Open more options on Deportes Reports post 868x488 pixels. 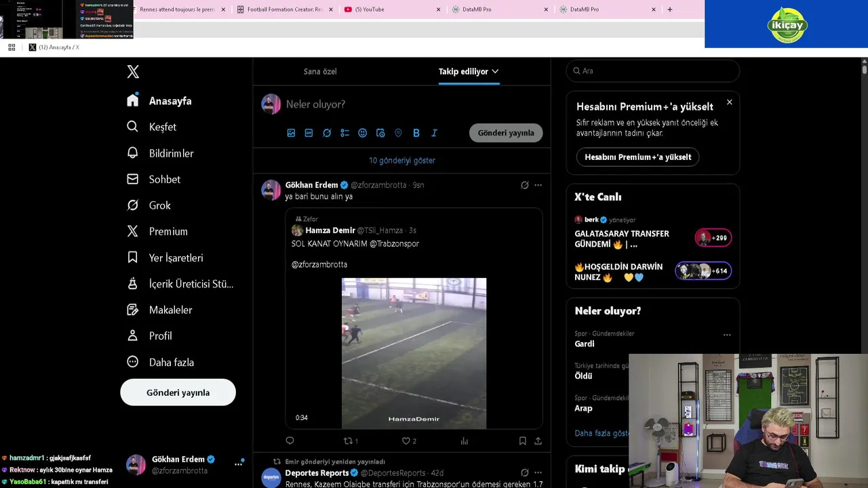[x=538, y=472]
